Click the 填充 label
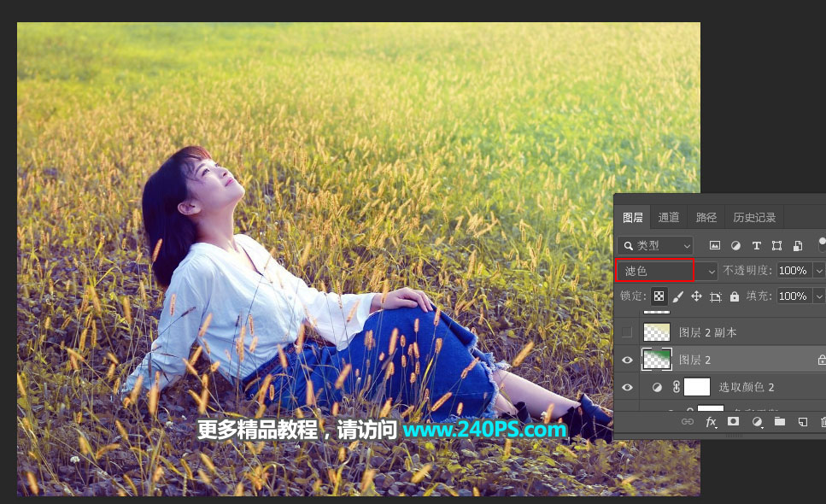This screenshot has height=504, width=826. click(759, 296)
